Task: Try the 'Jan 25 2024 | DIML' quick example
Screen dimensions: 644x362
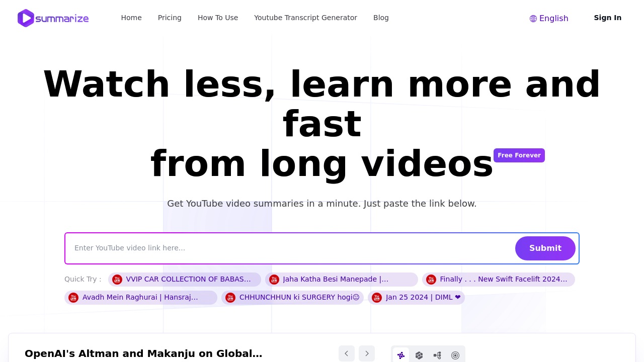Action: point(417,297)
